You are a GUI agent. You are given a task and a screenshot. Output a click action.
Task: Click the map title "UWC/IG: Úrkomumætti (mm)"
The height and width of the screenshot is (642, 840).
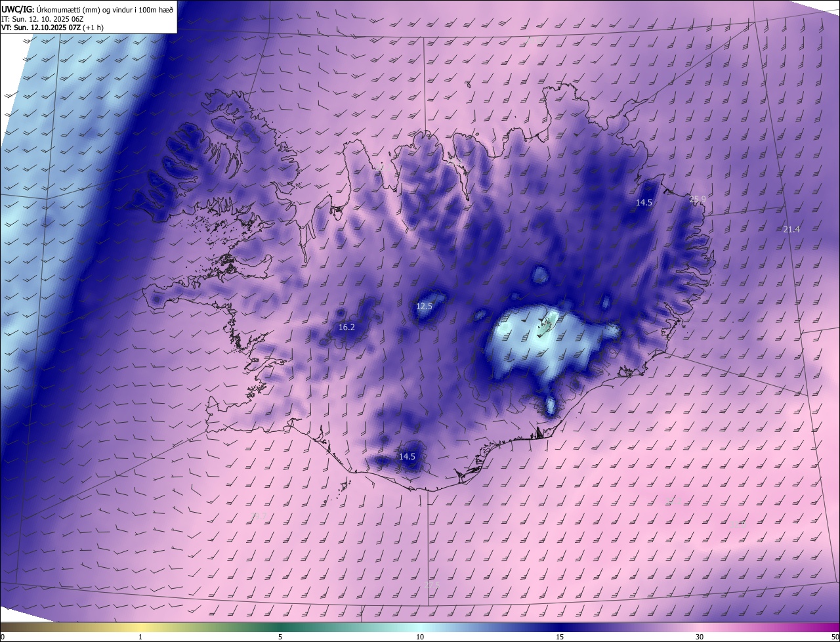pos(51,9)
